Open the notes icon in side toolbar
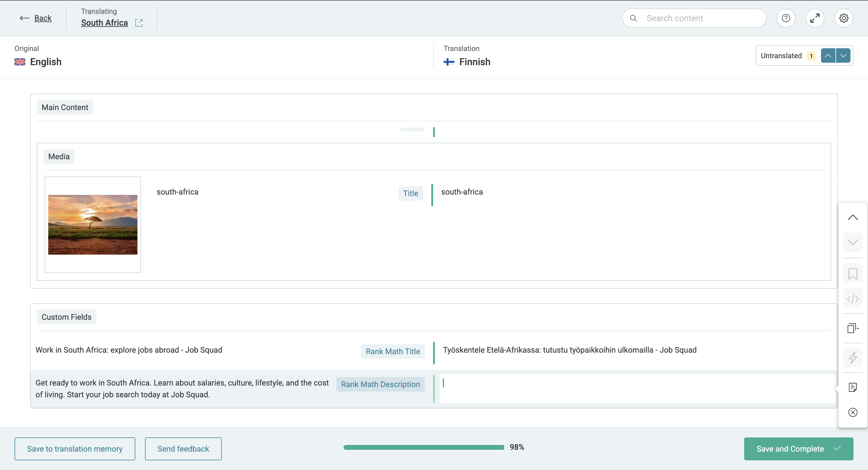This screenshot has width=868, height=470. tap(853, 387)
